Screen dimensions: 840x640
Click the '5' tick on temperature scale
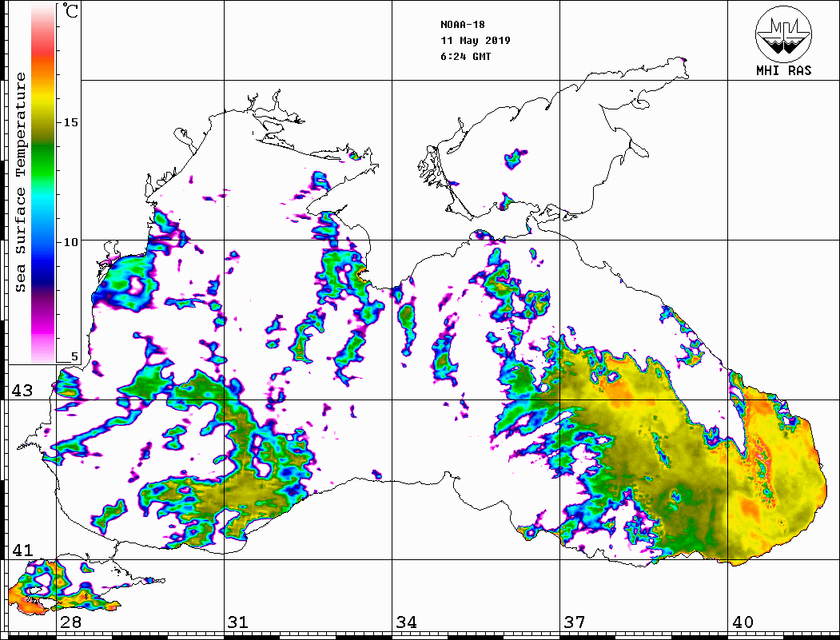74,356
